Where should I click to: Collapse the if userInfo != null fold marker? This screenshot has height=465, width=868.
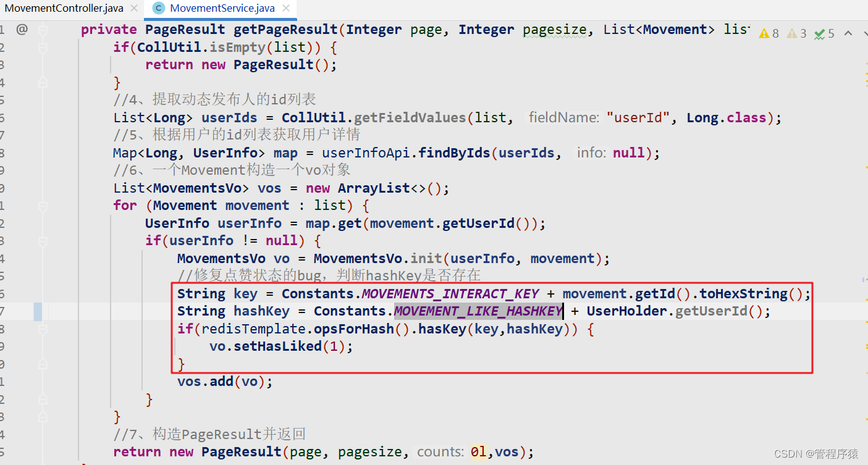click(43, 241)
